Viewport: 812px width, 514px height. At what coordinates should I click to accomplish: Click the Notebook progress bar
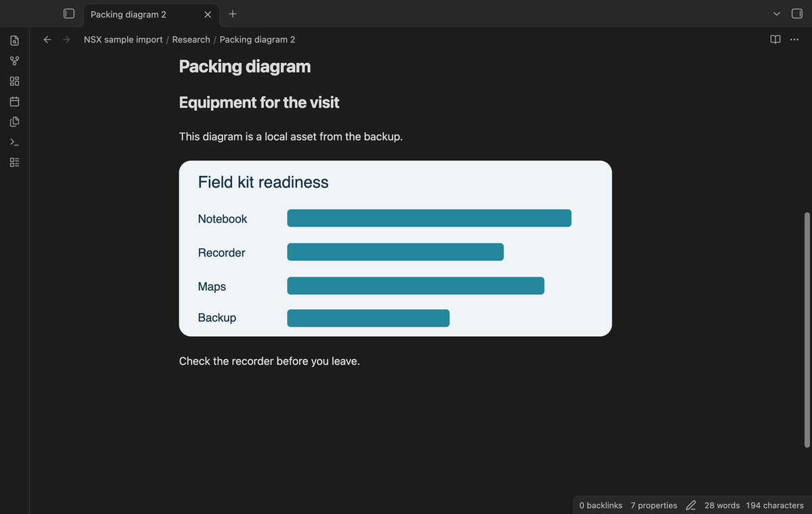pyautogui.click(x=429, y=218)
